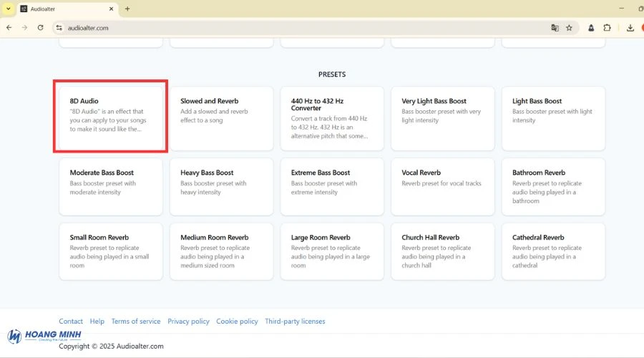
Task: Click the translate page icon
Action: 555,28
